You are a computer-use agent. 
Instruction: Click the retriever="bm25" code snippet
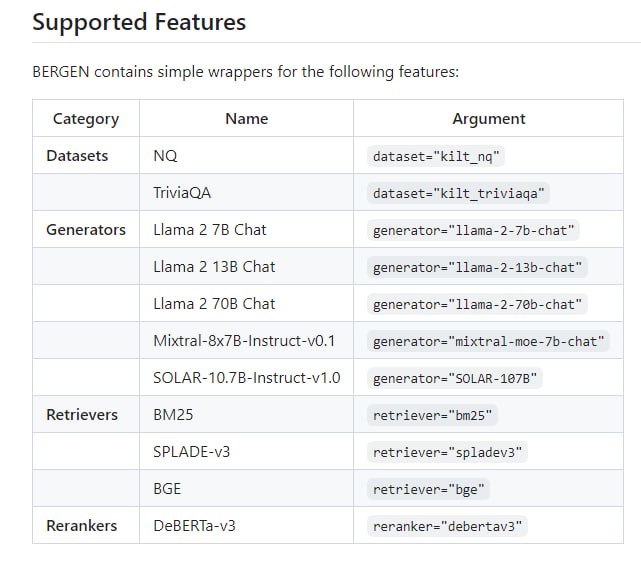[433, 415]
